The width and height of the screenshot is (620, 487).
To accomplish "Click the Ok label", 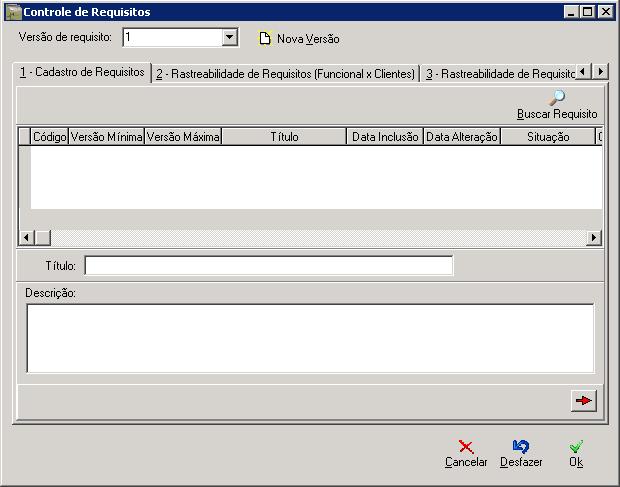I will (576, 462).
